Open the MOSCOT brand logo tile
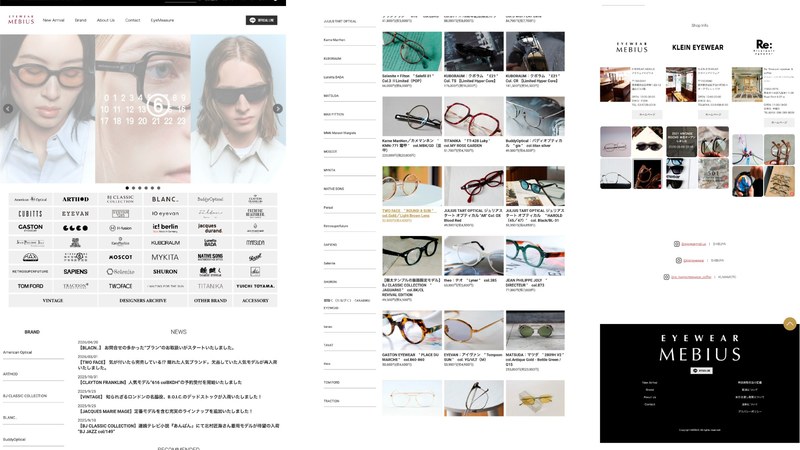The height and width of the screenshot is (450, 800). coord(120,257)
